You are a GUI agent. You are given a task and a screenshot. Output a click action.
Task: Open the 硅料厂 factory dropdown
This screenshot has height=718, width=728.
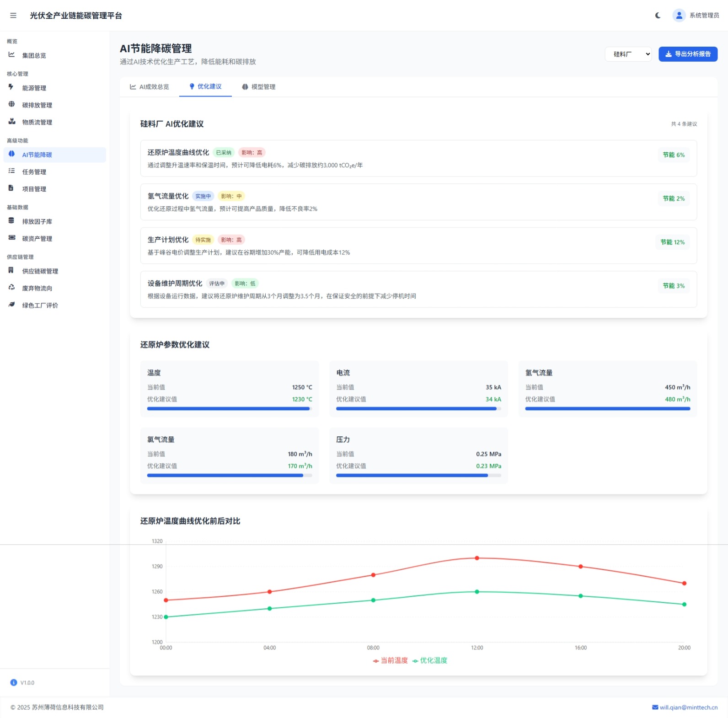point(628,54)
